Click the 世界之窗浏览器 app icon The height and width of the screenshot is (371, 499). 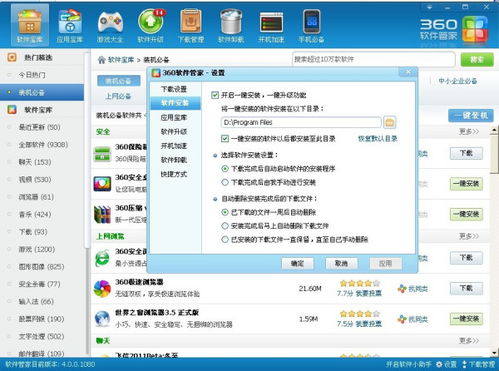[x=102, y=319]
